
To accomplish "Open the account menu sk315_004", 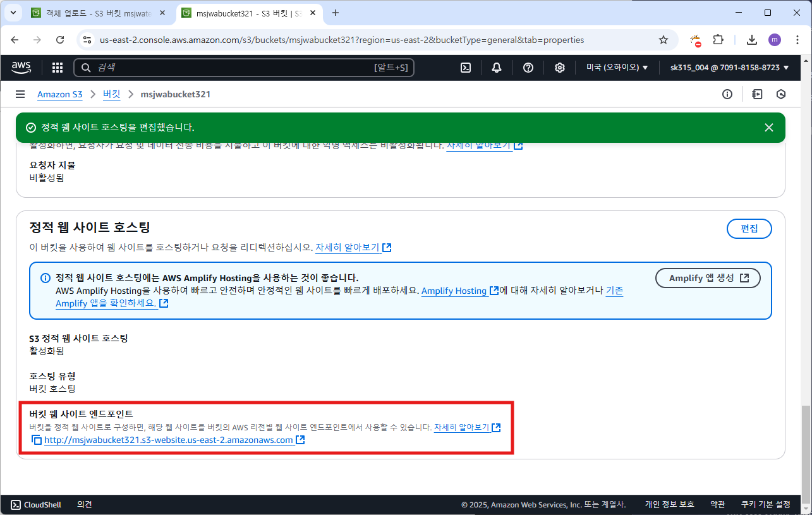I will point(730,68).
